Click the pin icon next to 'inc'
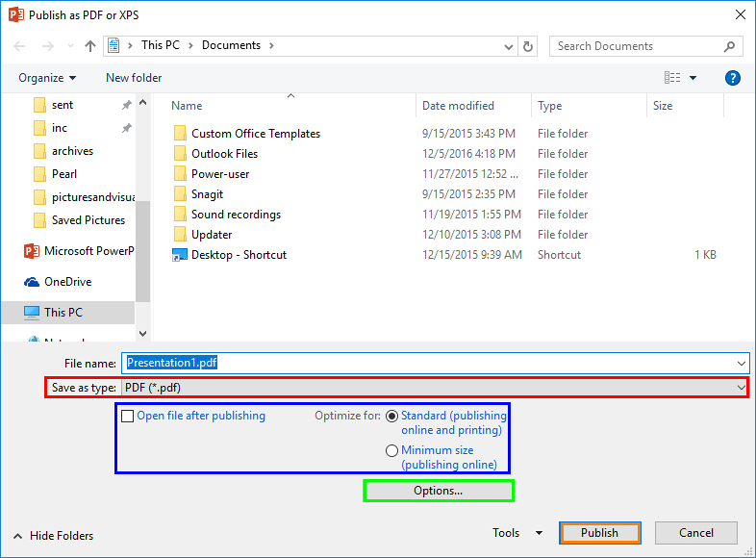 pyautogui.click(x=126, y=128)
